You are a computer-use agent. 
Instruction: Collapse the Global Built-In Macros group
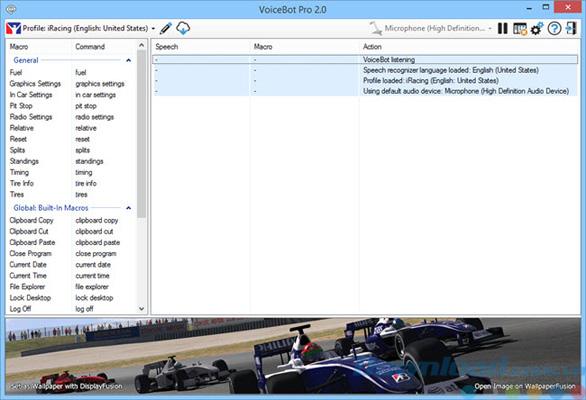tap(129, 208)
